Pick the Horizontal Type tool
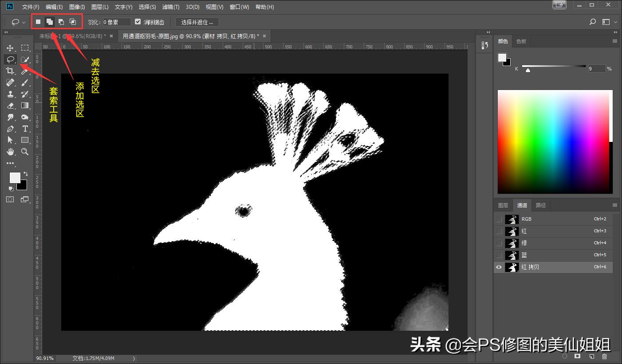 tap(25, 129)
